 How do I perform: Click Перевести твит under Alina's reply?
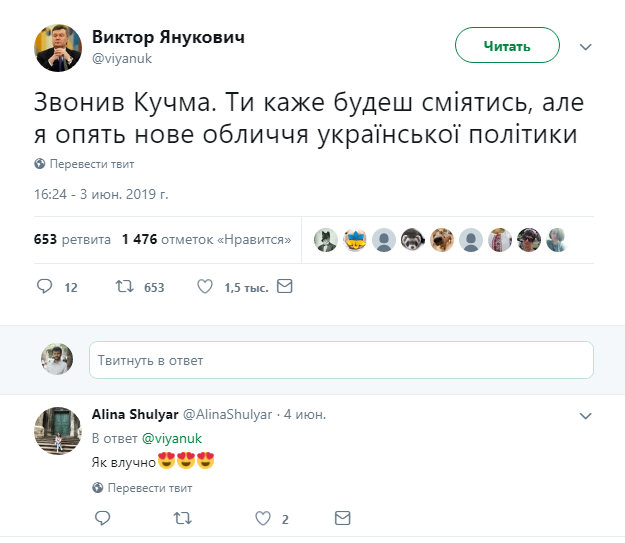tap(149, 488)
